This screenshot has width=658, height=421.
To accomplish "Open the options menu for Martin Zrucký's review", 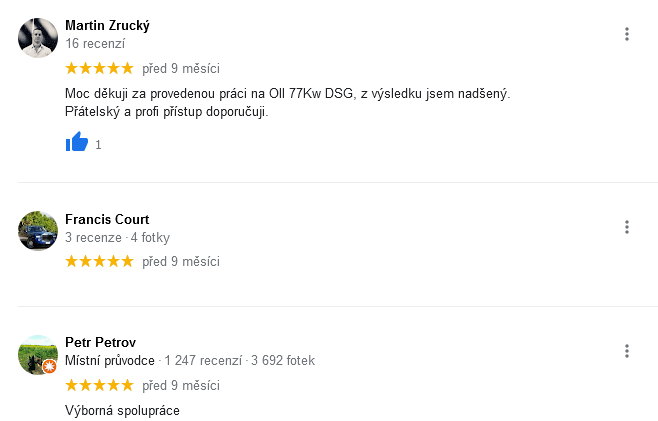I will point(627,34).
